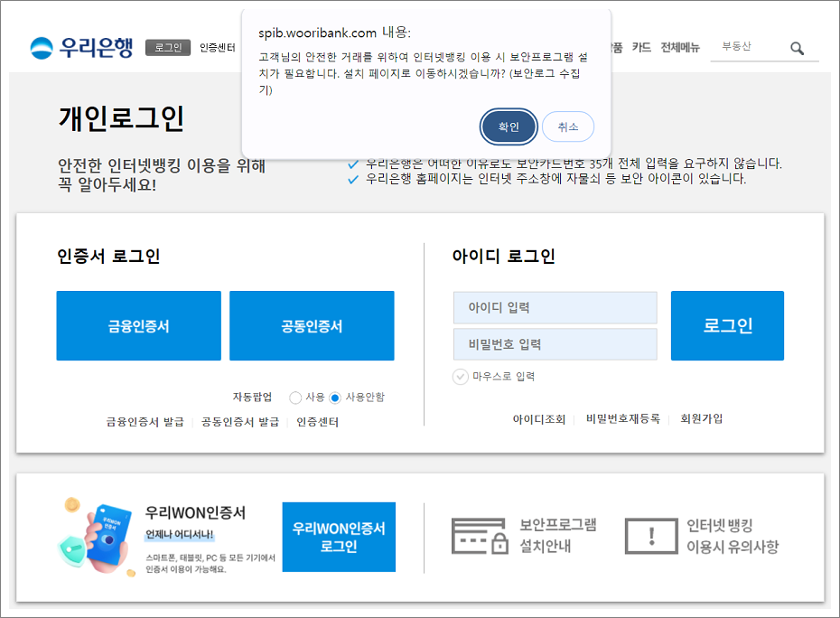Click the internet banking caution exclamation icon
The height and width of the screenshot is (618, 840).
[x=651, y=536]
